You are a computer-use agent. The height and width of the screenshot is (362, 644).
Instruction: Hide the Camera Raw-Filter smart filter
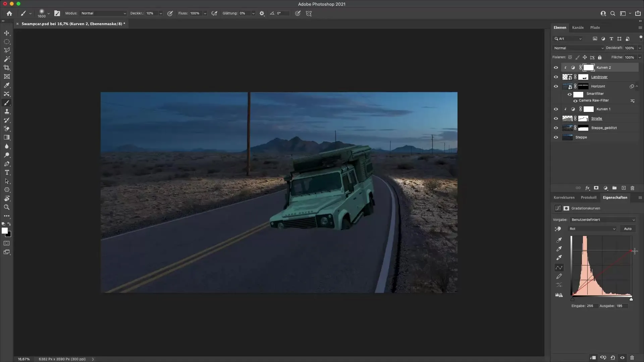click(x=575, y=101)
